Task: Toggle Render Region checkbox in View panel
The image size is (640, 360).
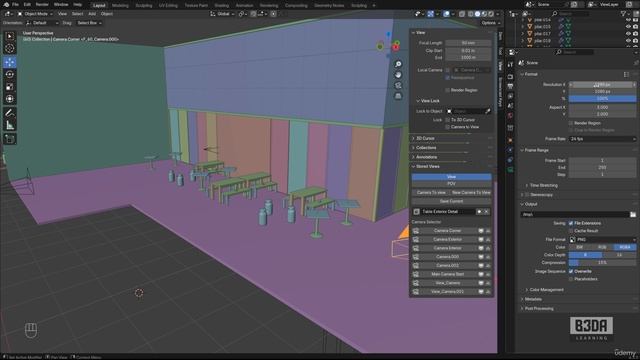Action: coord(448,90)
